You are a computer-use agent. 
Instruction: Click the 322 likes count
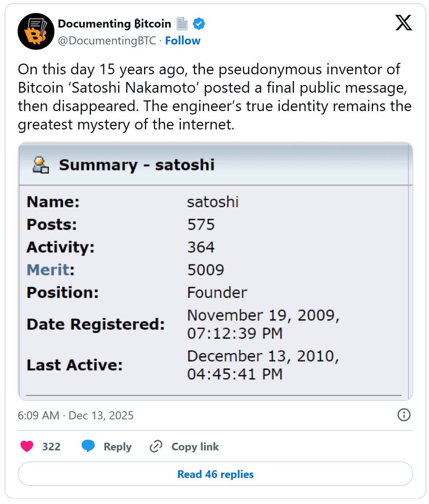51,447
